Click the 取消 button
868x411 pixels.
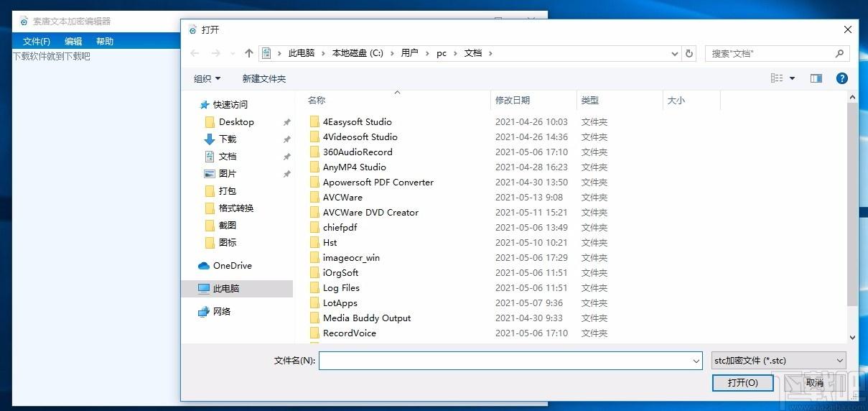pos(815,383)
